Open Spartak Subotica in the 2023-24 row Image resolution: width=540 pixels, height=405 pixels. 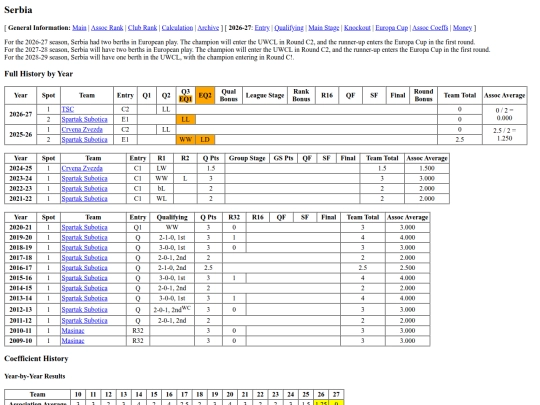84,178
